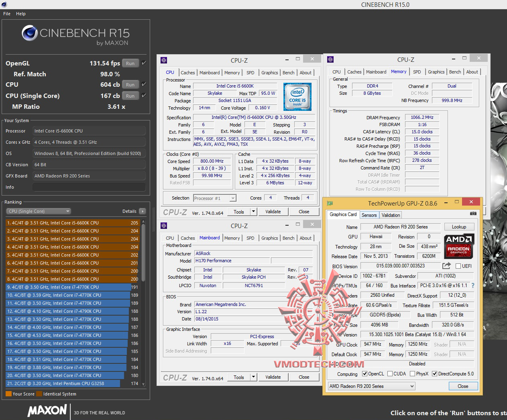Switch to the SPD tab in the Memory CPU-Z window

point(417,72)
